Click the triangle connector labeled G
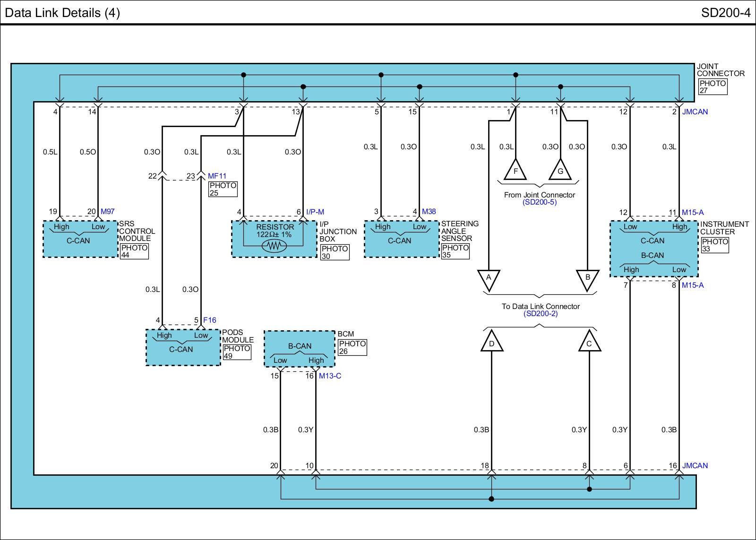The height and width of the screenshot is (540, 756). pyautogui.click(x=560, y=171)
